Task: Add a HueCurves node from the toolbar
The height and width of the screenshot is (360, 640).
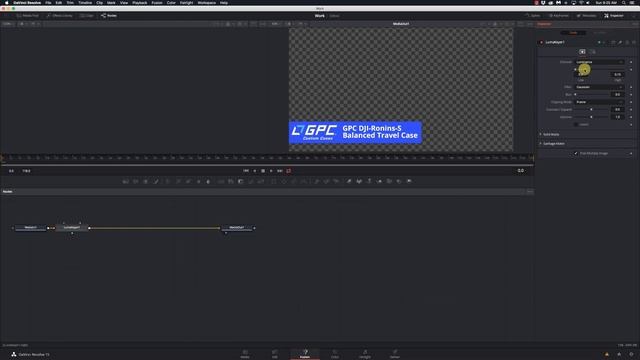Action: (x=188, y=181)
